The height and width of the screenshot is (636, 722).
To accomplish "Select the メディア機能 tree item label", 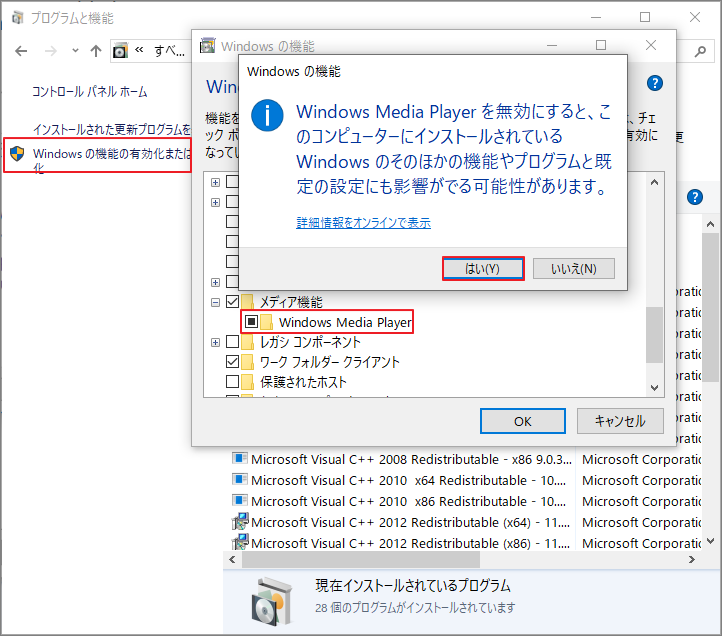I will click(291, 302).
